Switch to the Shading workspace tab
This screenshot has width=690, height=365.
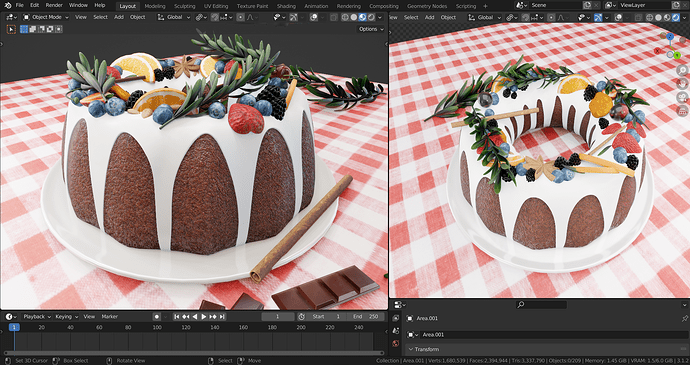pos(286,6)
